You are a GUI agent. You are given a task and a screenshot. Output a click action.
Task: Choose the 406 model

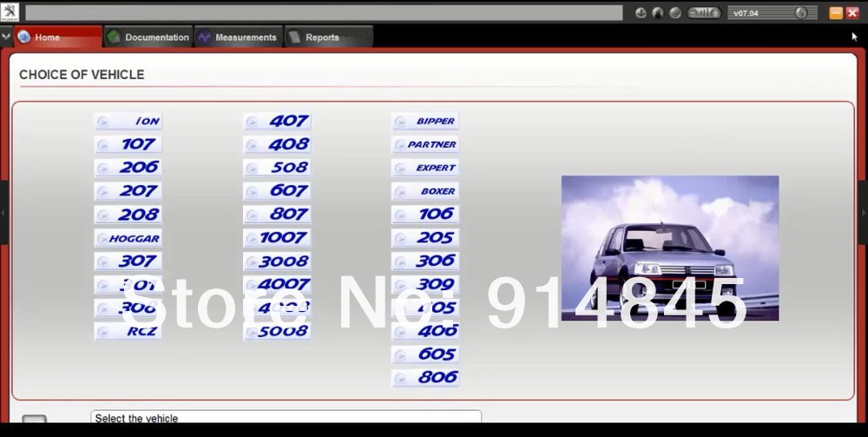click(x=425, y=331)
